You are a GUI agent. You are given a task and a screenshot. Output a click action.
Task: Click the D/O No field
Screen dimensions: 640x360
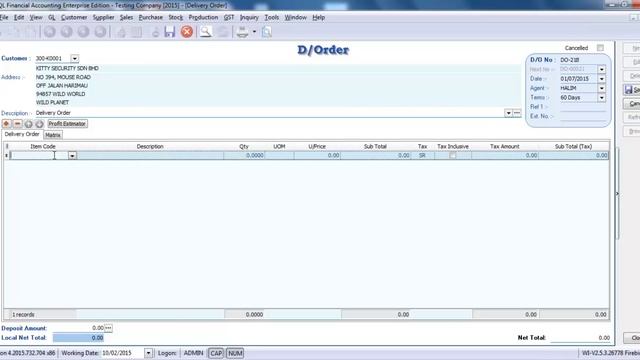(x=582, y=60)
